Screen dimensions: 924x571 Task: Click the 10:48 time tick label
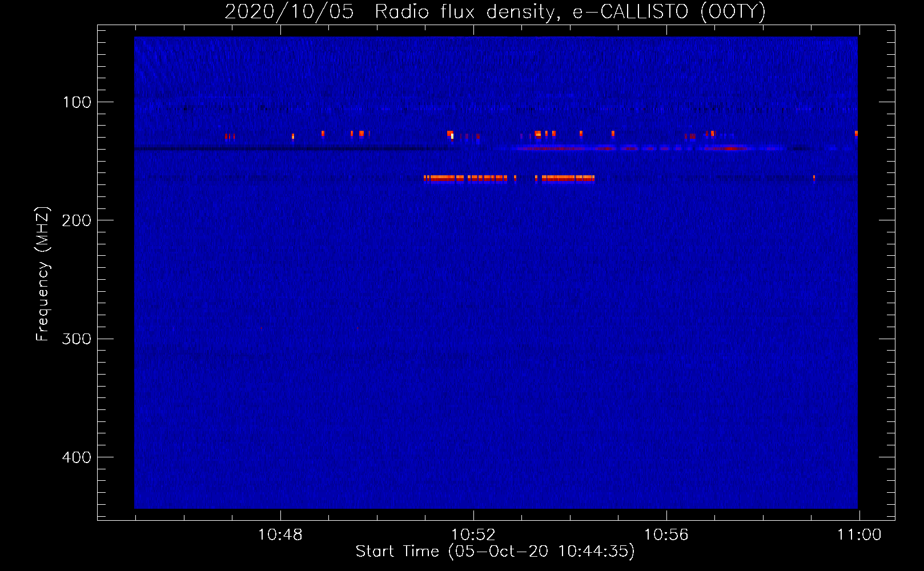(280, 535)
